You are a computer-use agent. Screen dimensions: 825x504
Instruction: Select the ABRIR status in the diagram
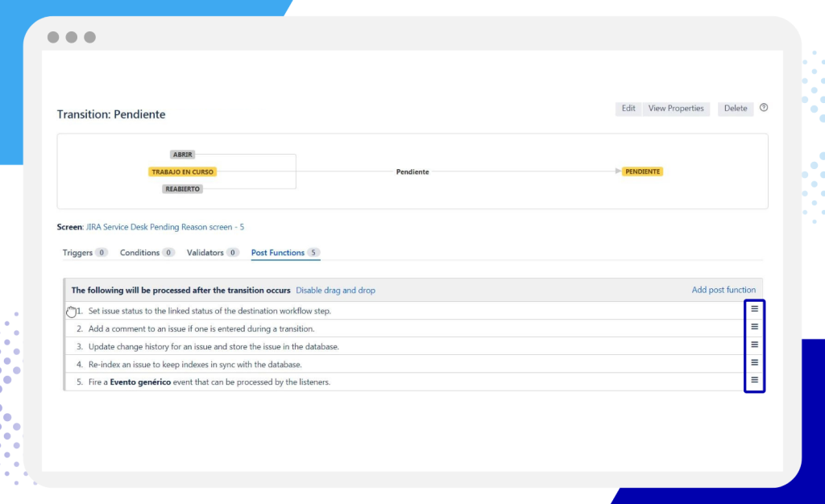183,155
